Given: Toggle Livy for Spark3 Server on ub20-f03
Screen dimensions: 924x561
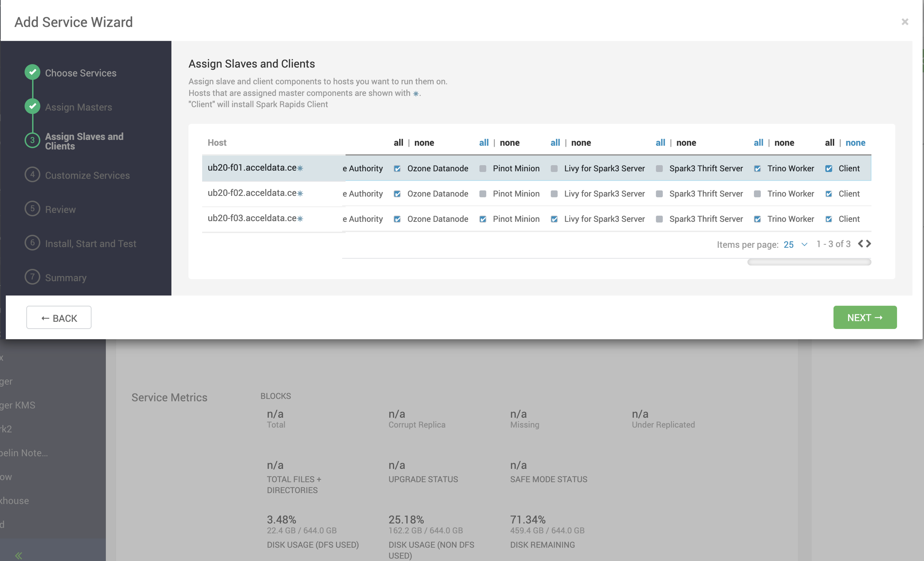Looking at the screenshot, I should tap(554, 219).
